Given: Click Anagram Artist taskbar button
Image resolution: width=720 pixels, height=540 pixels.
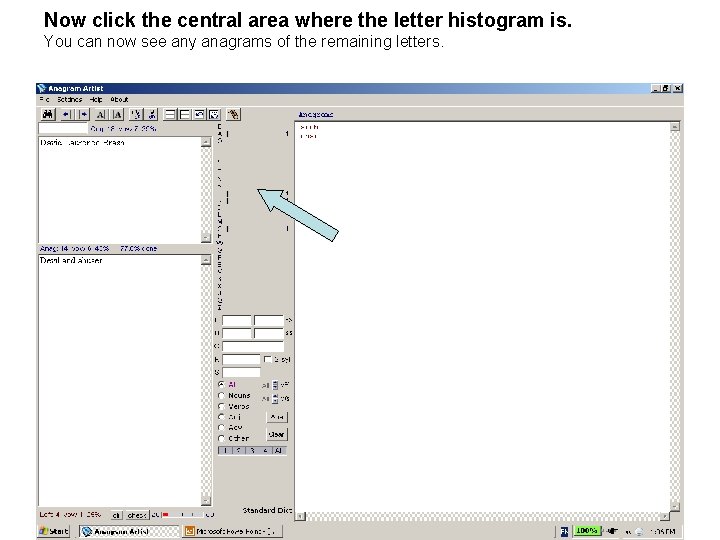Looking at the screenshot, I should [x=129, y=531].
